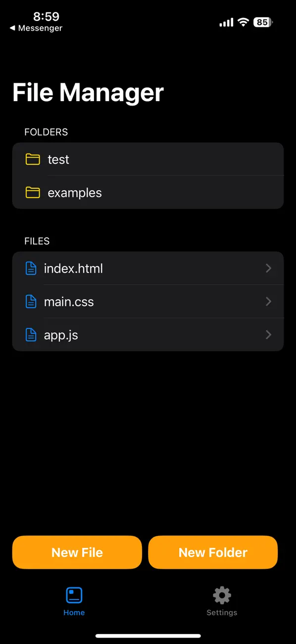The width and height of the screenshot is (296, 644).
Task: Tap the home indicator bar at bottom
Action: coord(148,637)
